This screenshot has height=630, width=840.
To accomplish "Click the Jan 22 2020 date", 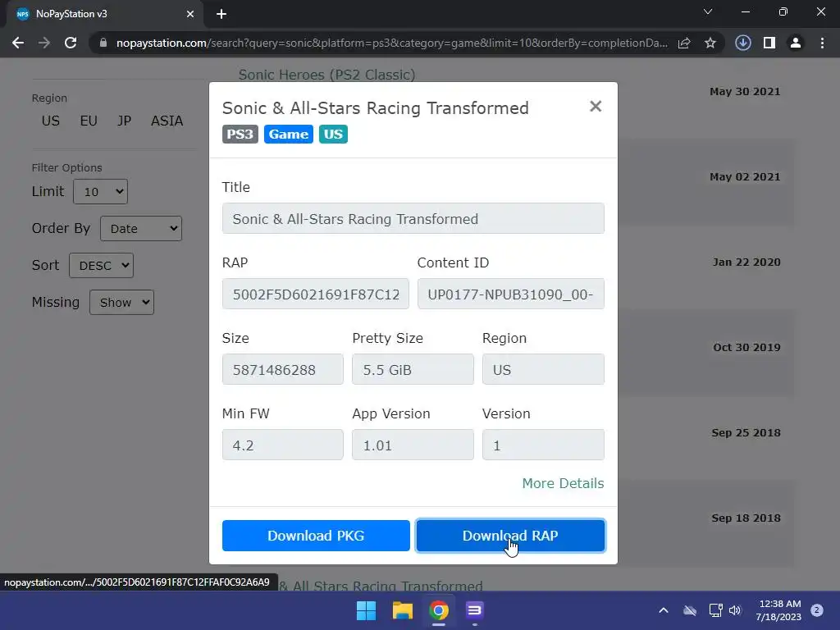I will 746,262.
